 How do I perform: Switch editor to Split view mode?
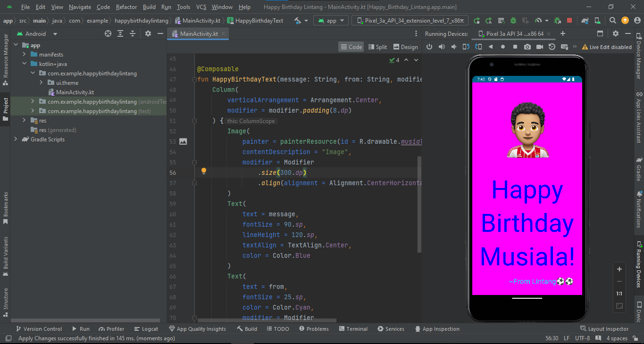tap(377, 47)
